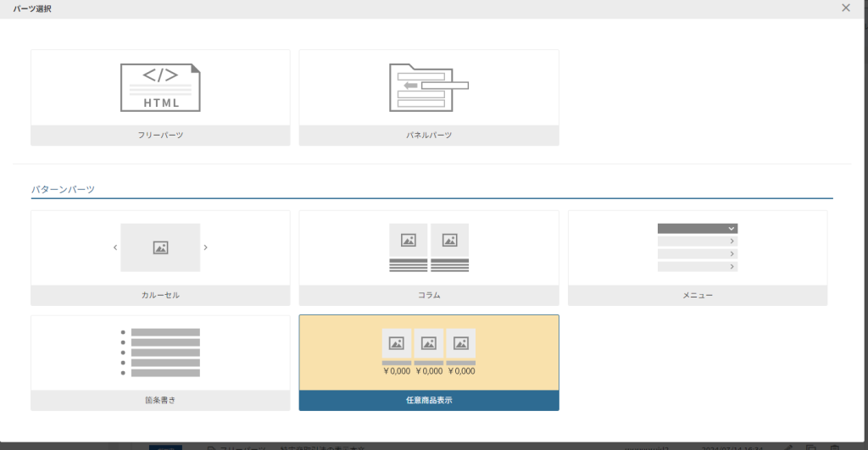The height and width of the screenshot is (450, 868).
Task: Click the dropdown chevron in menu icon
Action: 731,229
